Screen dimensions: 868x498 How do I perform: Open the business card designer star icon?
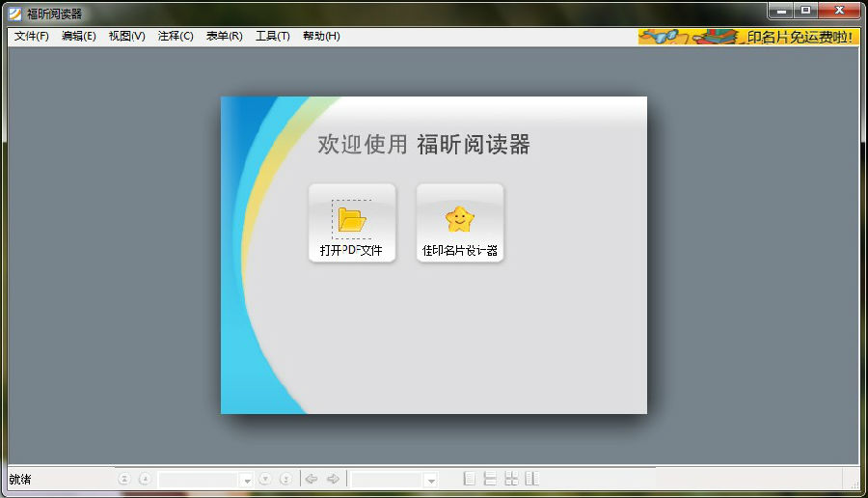coord(460,220)
